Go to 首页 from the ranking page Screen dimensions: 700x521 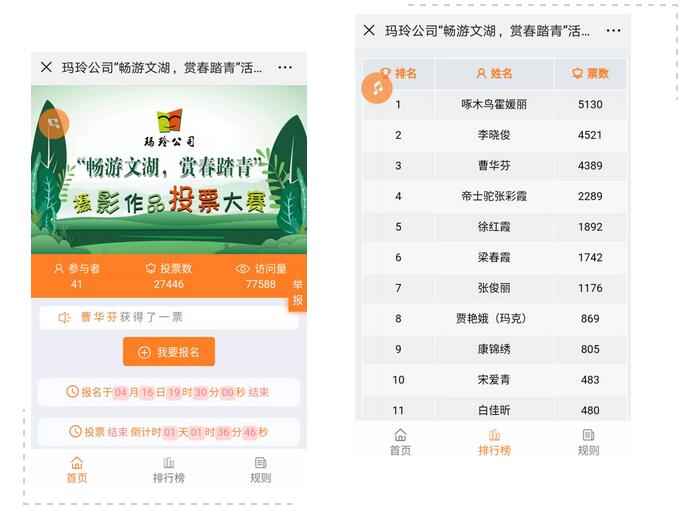click(x=400, y=442)
